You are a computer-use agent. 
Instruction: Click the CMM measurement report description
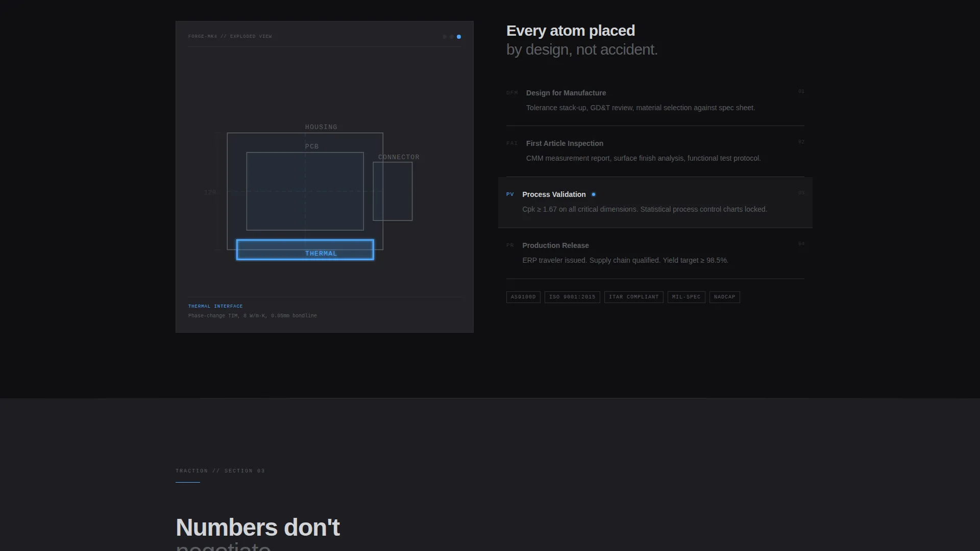point(643,158)
